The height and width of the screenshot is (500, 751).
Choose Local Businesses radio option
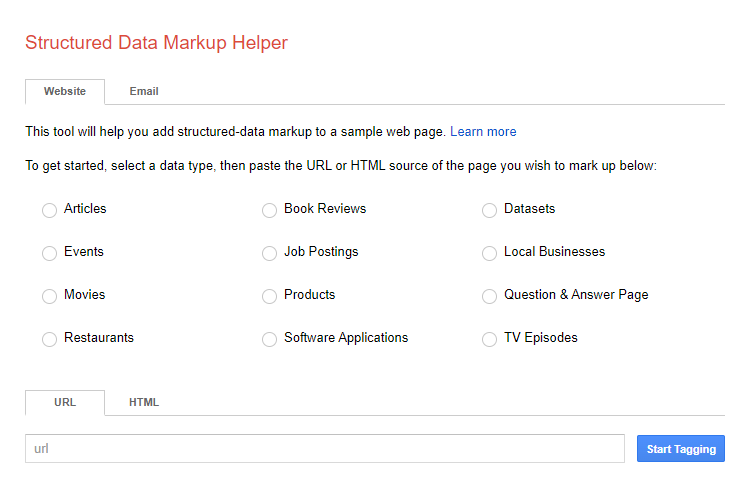click(489, 253)
